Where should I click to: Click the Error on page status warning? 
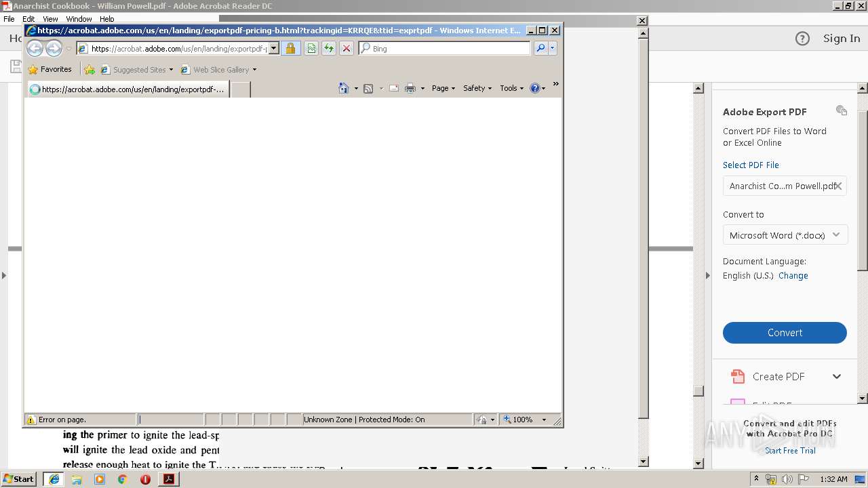(x=56, y=420)
